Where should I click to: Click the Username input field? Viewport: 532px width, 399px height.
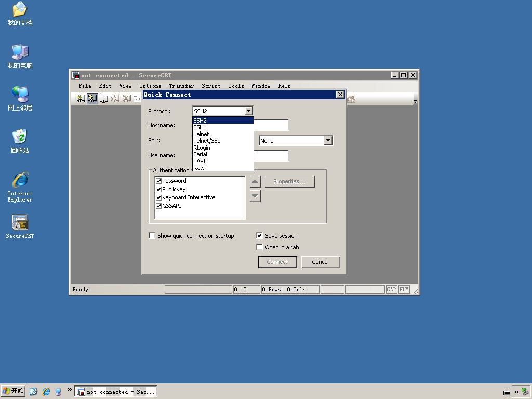[x=271, y=155]
